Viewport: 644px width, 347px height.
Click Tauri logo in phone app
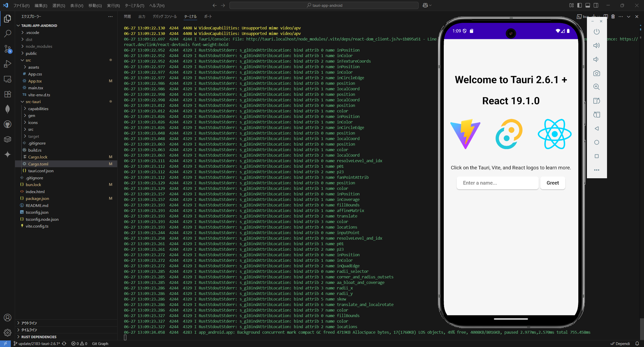pyautogui.click(x=509, y=134)
